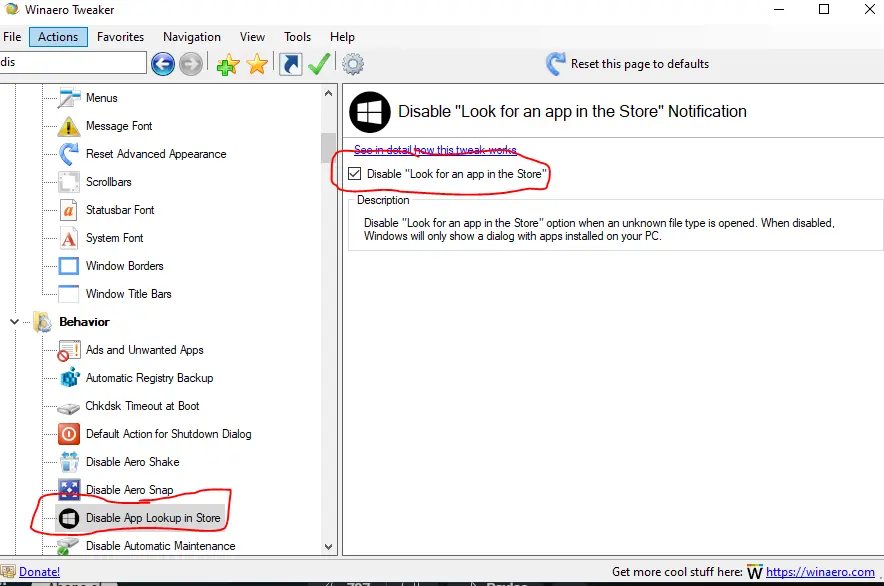Click the blue Back navigation arrow

click(163, 64)
